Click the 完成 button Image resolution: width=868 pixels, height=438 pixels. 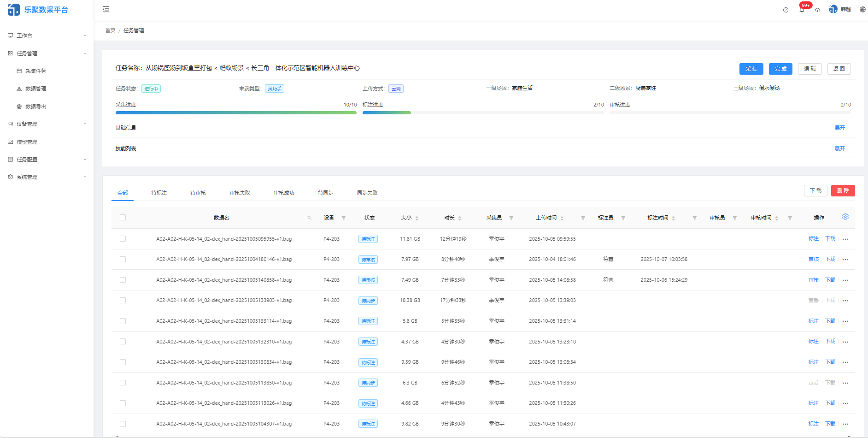coord(780,69)
